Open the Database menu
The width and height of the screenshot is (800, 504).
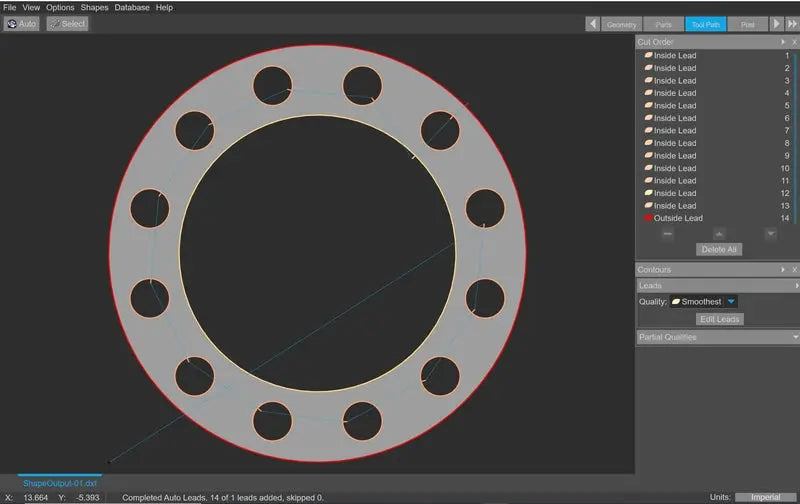click(132, 7)
